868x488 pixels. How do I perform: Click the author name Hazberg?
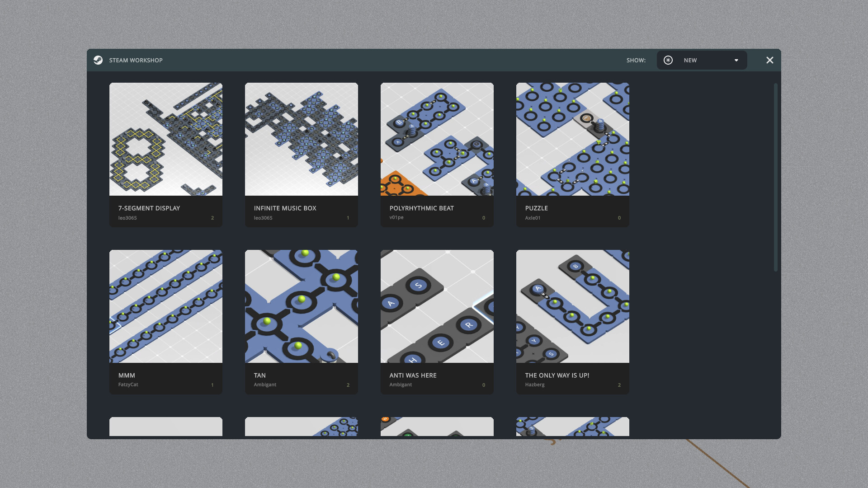(x=535, y=385)
